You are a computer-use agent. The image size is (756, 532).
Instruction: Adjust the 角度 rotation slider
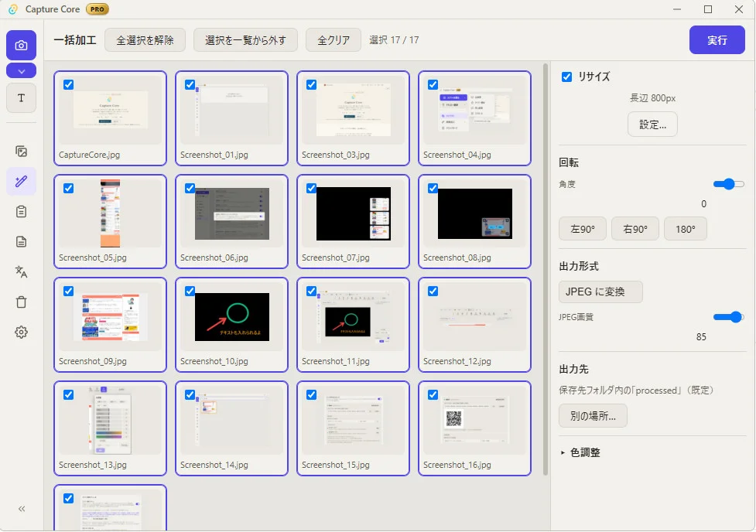tap(728, 184)
